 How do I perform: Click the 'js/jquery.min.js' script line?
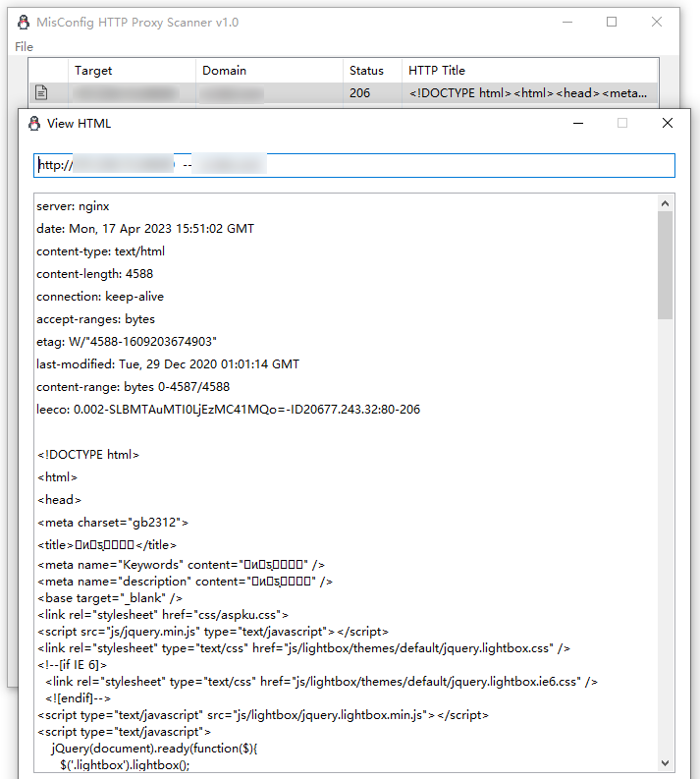pos(213,632)
